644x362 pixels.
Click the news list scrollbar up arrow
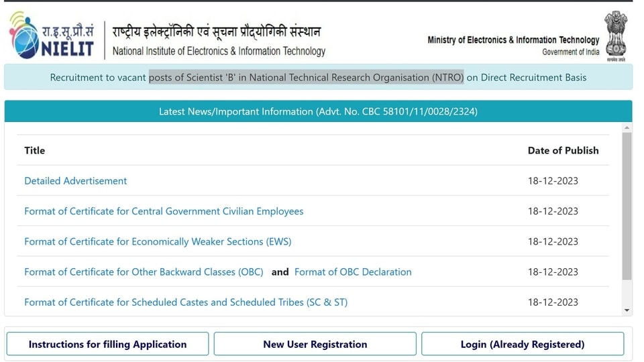pos(627,127)
